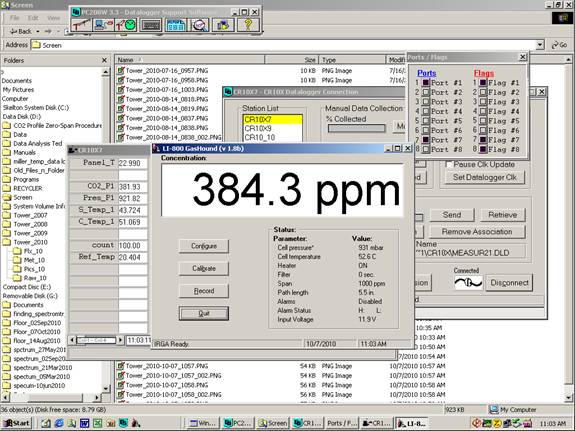Click the red circular system tray icon

(x=477, y=423)
